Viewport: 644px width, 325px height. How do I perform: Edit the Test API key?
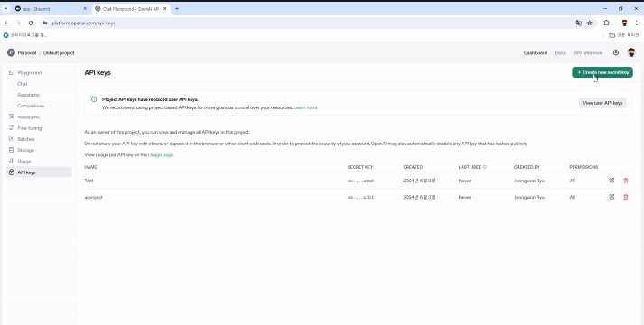[611, 181]
